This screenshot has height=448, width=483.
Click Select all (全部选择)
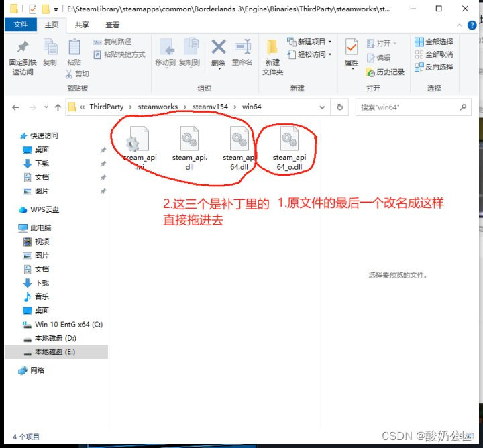click(434, 42)
